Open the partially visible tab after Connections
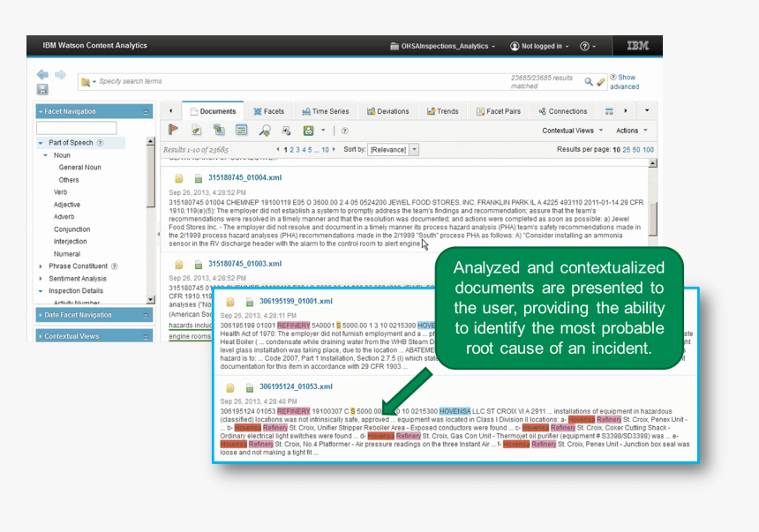Image resolution: width=759 pixels, height=532 pixels. 609,111
